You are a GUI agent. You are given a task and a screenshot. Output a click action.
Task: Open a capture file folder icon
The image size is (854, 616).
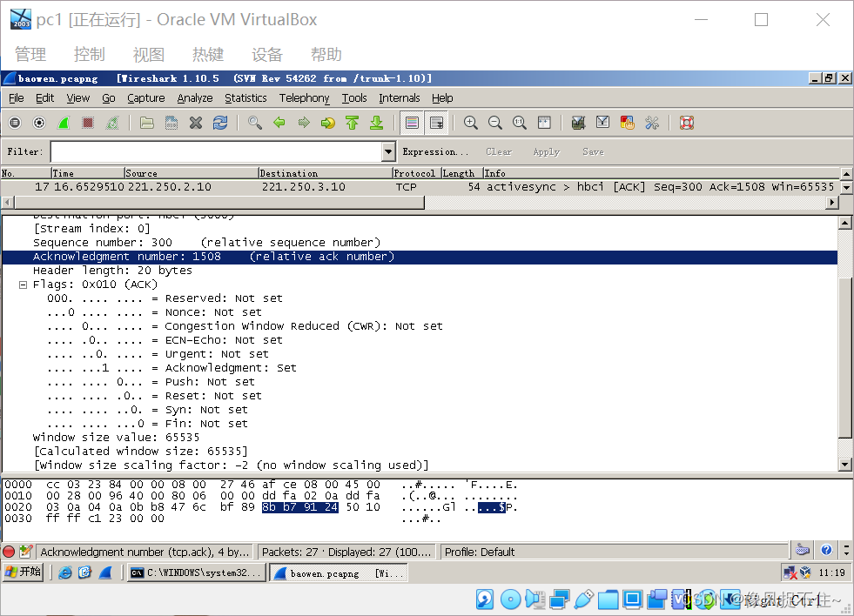(x=146, y=123)
